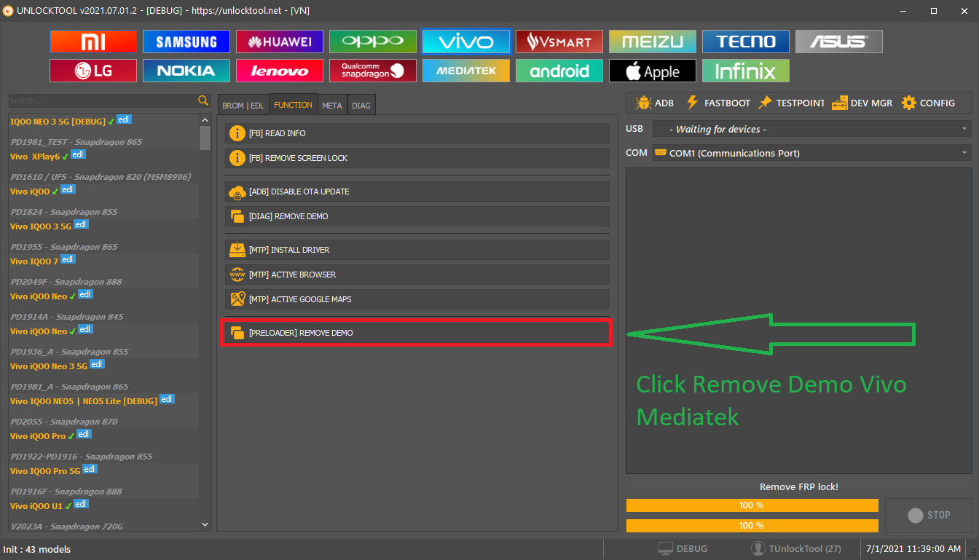
Task: Select the Asus brand tile
Action: pyautogui.click(x=839, y=42)
